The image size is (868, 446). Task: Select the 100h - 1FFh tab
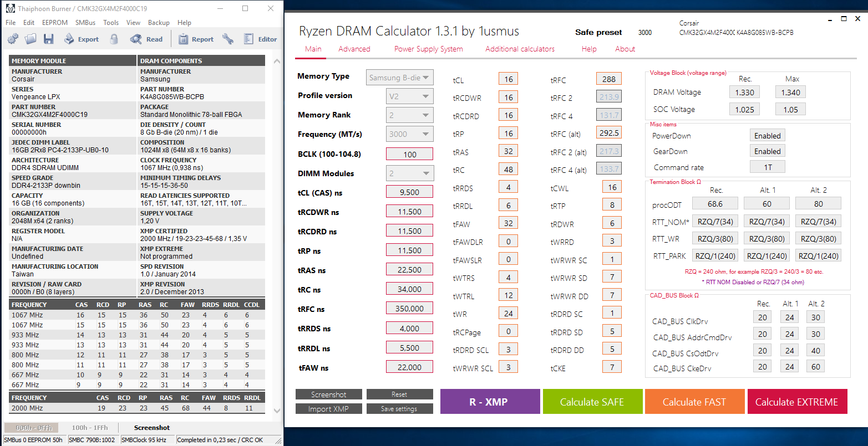point(90,428)
